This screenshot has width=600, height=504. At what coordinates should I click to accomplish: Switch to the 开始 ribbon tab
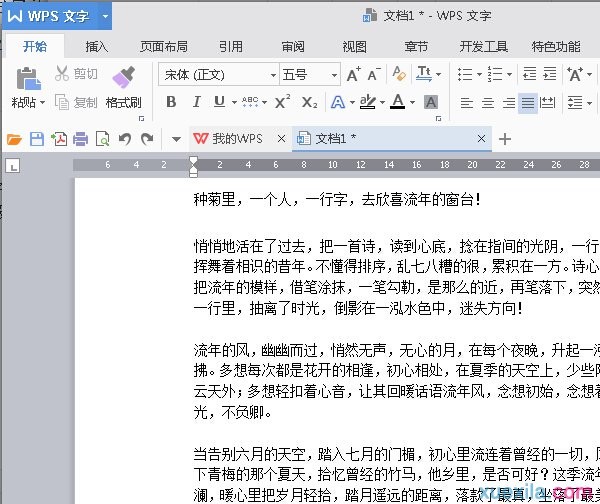pyautogui.click(x=35, y=47)
